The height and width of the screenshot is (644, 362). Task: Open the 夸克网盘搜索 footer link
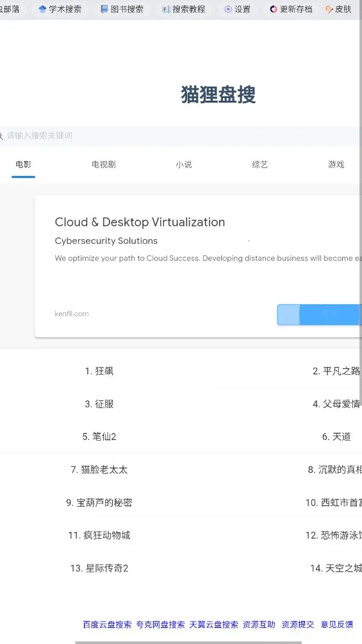click(x=160, y=624)
